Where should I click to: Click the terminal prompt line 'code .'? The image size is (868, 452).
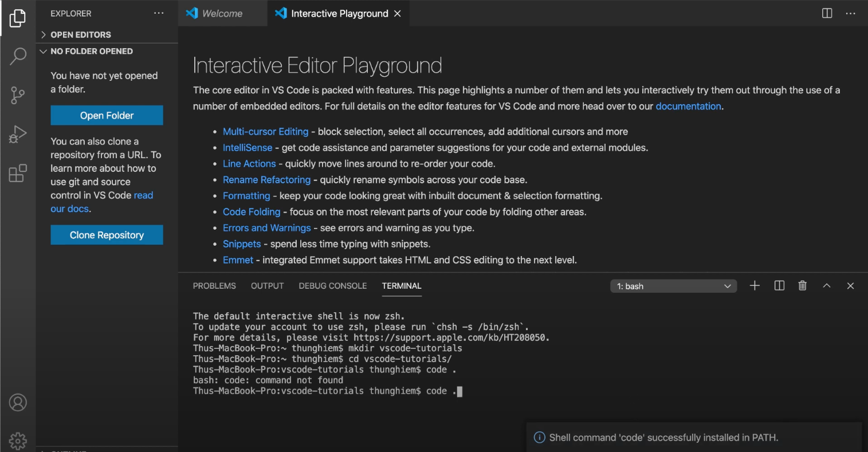(327, 391)
